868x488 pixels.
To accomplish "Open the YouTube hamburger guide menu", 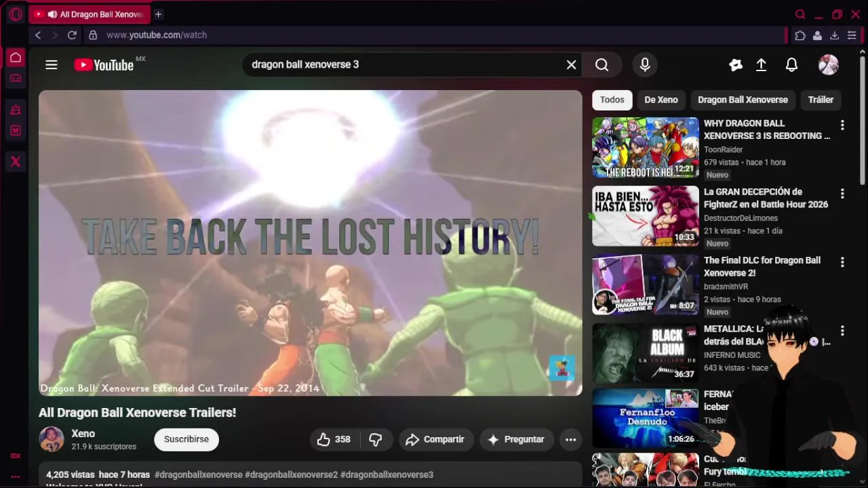I will point(52,65).
